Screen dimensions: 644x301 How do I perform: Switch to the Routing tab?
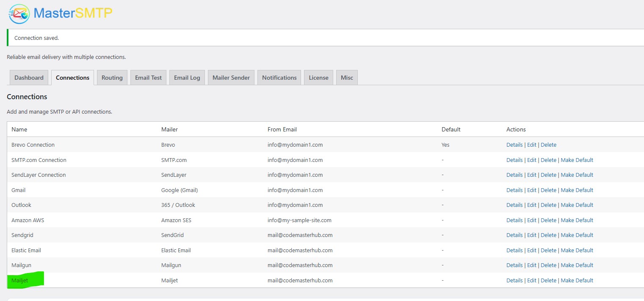click(112, 78)
